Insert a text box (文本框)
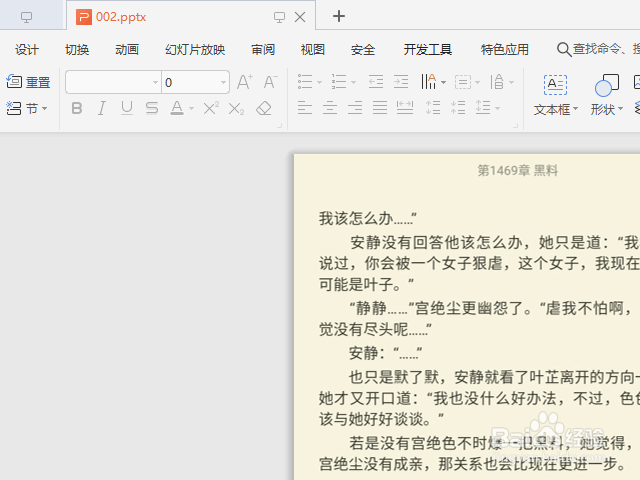The width and height of the screenshot is (640, 480). (x=556, y=94)
